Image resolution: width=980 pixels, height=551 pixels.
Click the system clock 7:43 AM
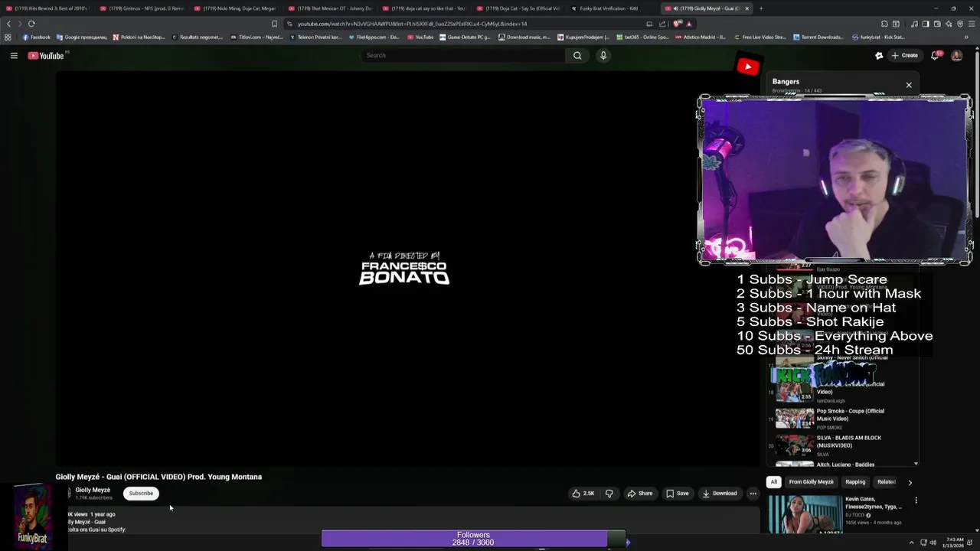point(961,540)
